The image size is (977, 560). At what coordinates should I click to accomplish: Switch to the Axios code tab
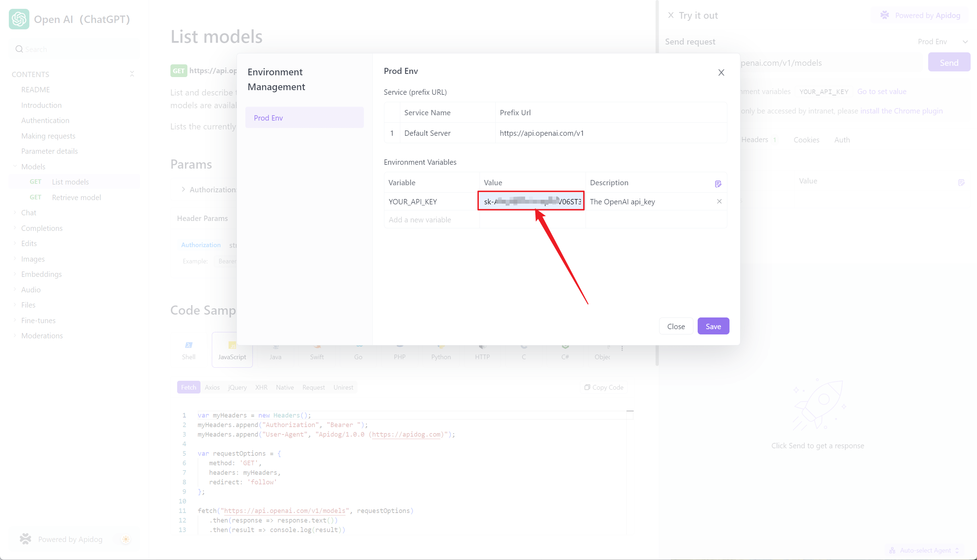click(x=212, y=387)
